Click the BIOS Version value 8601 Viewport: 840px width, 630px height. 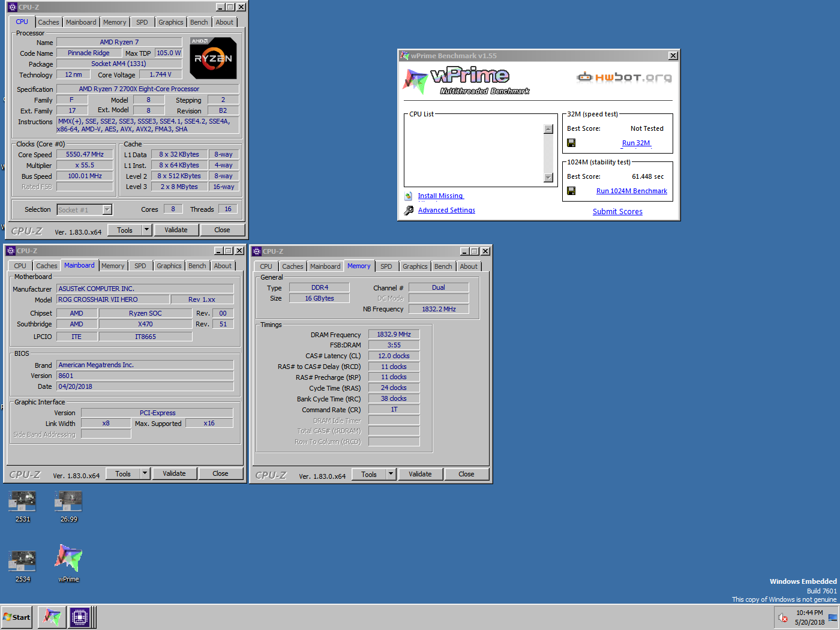(x=145, y=376)
